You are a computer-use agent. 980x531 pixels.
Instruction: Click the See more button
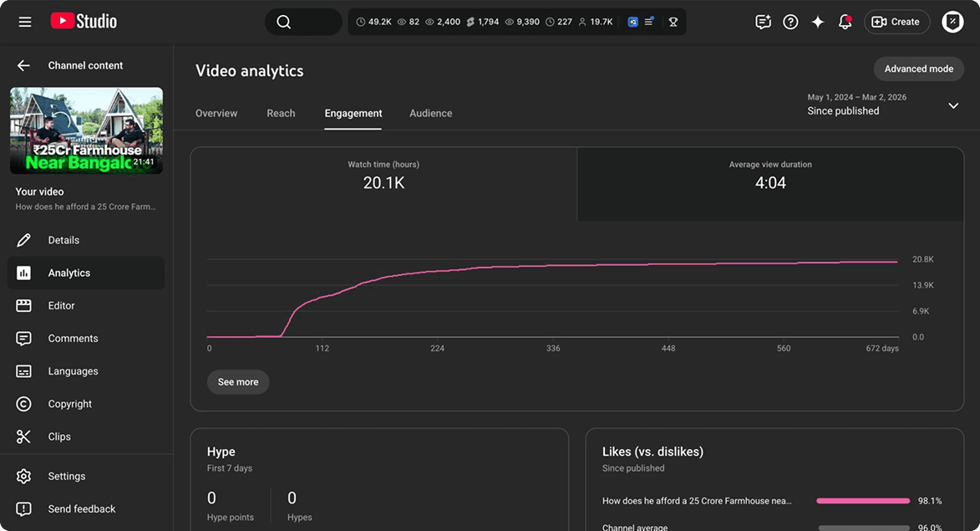coord(238,382)
